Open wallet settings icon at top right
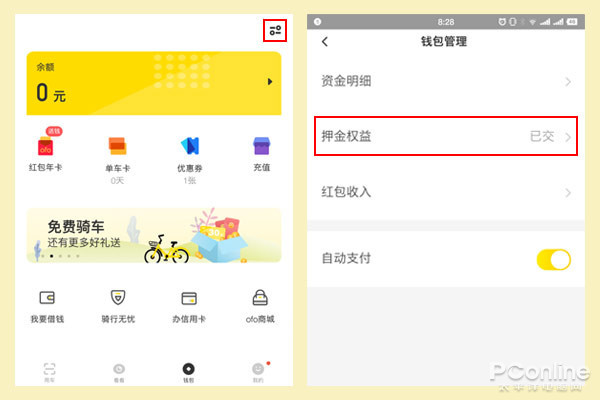This screenshot has height=400, width=600. coord(275,30)
